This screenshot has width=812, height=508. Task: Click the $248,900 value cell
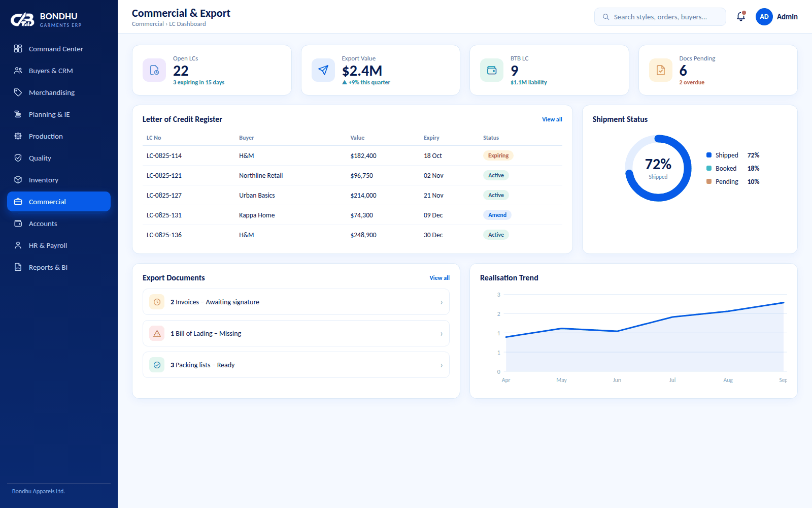tap(363, 235)
